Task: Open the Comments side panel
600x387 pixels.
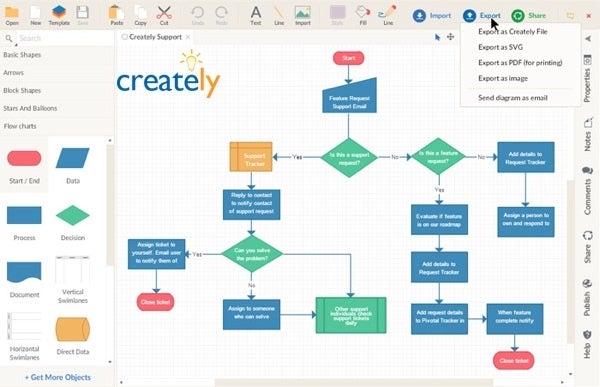Action: (587, 191)
